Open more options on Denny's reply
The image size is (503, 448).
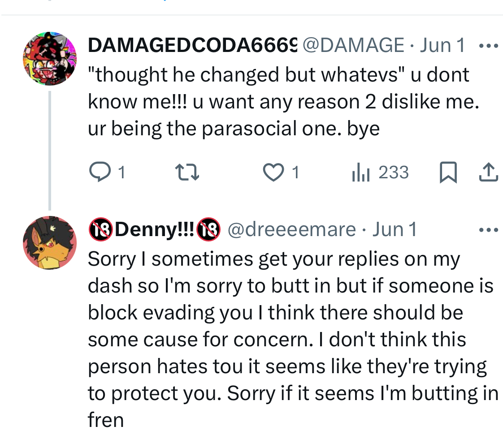488,230
